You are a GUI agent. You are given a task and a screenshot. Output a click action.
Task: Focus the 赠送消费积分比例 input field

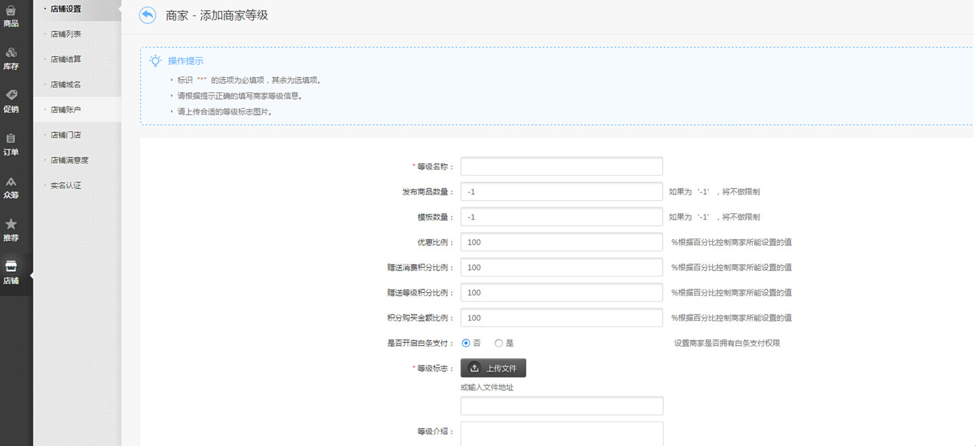562,267
